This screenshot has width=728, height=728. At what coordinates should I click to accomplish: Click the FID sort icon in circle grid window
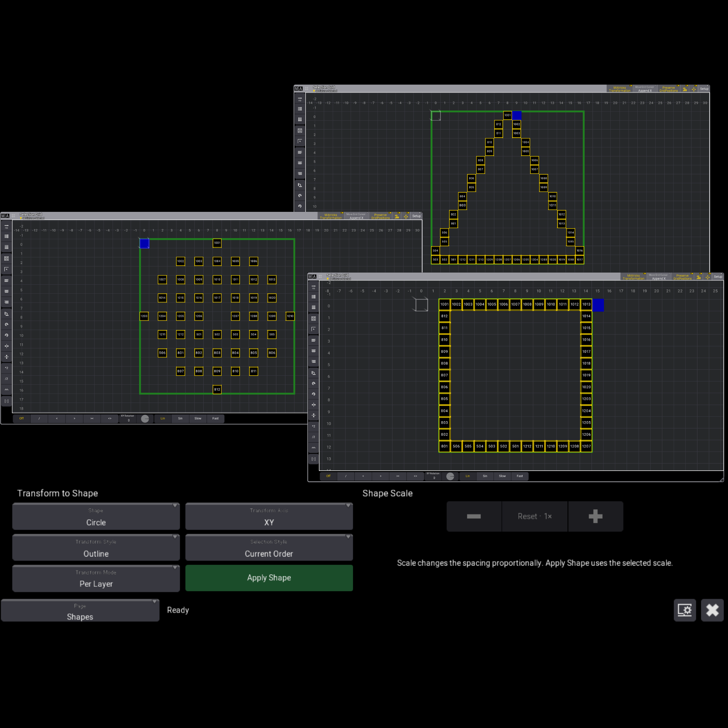[x=7, y=226]
